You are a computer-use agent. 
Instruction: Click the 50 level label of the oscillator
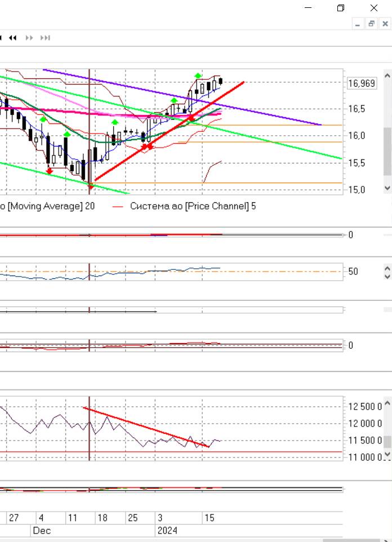tap(353, 272)
